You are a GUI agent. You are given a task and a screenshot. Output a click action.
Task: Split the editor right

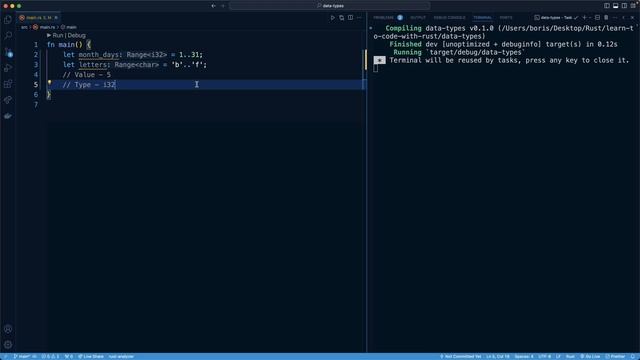click(x=351, y=18)
